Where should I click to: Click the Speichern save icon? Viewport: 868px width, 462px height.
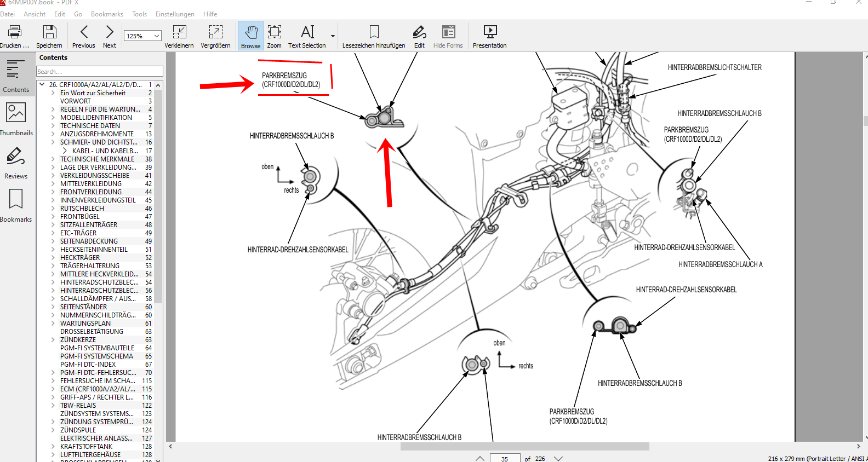pos(49,32)
